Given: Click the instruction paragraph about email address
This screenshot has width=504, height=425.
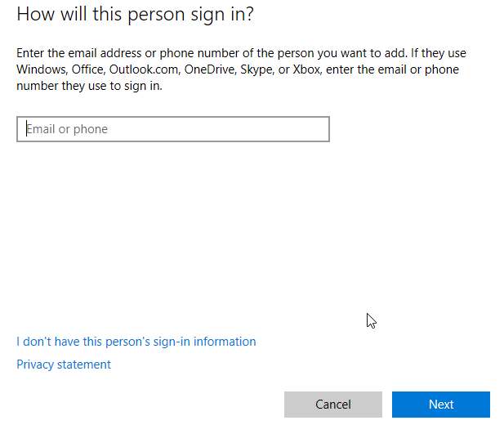Looking at the screenshot, I should pos(241,69).
